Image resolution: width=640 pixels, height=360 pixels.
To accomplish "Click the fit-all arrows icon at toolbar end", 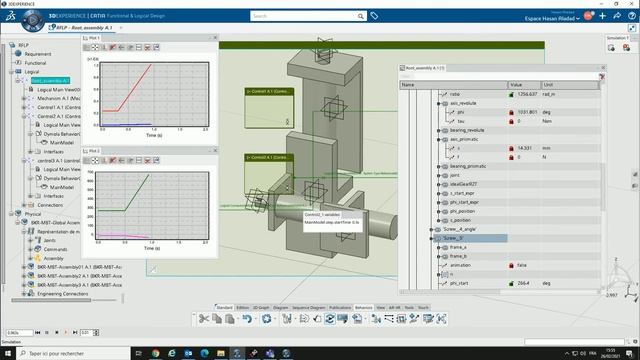I will (x=441, y=319).
